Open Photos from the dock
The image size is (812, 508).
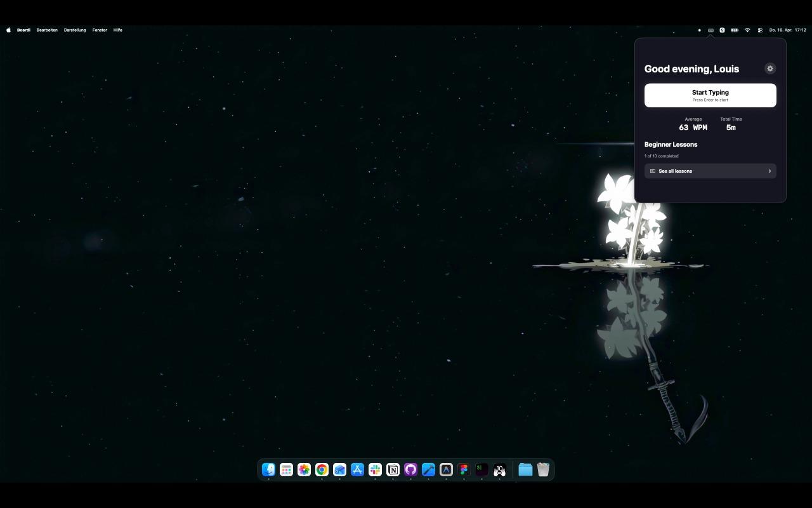tap(304, 469)
